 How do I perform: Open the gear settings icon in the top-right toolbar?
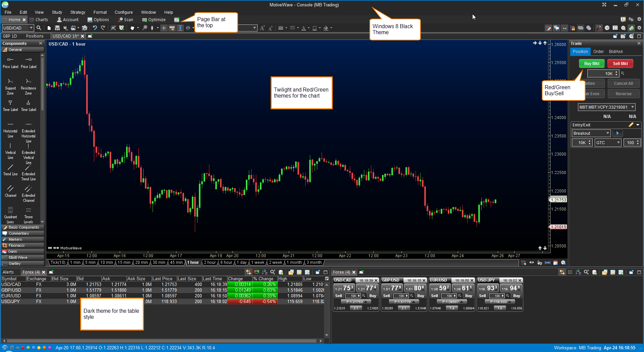tap(639, 28)
